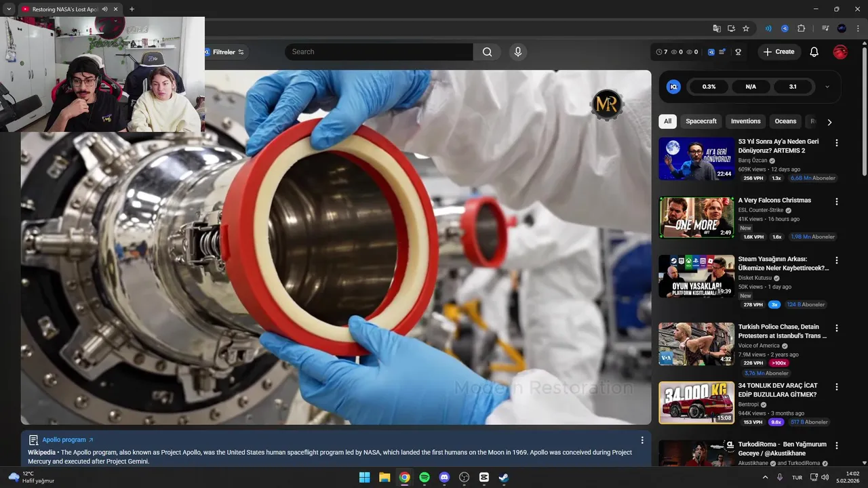Image resolution: width=868 pixels, height=488 pixels.
Task: Click in the YouTube Search field
Action: point(378,52)
